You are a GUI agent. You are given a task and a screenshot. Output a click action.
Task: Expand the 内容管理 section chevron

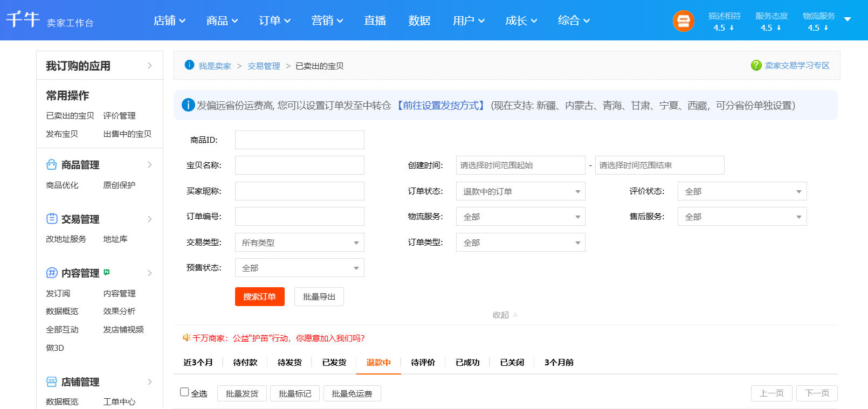pos(150,273)
